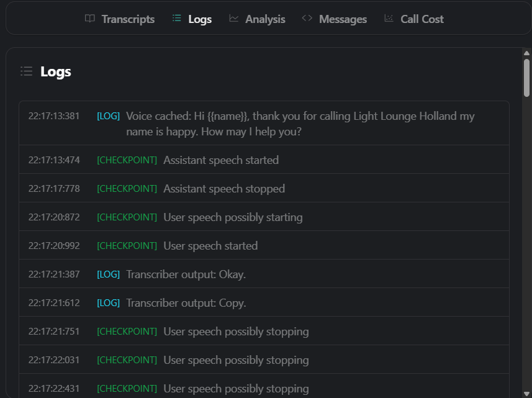
Task: Open the Analysis tab
Action: click(257, 19)
